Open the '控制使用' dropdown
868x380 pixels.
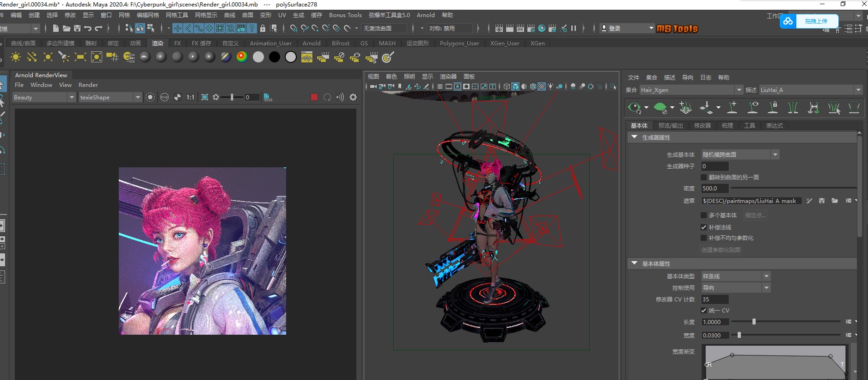[x=736, y=288]
